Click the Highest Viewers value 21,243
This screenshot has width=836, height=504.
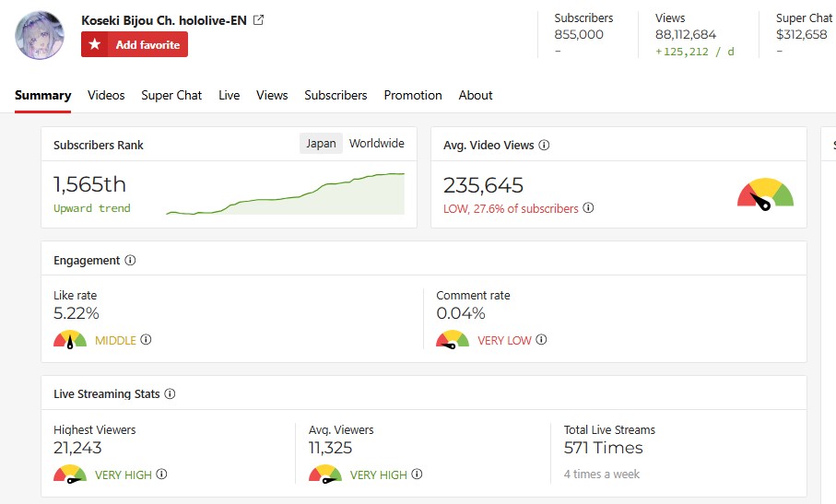[77, 448]
